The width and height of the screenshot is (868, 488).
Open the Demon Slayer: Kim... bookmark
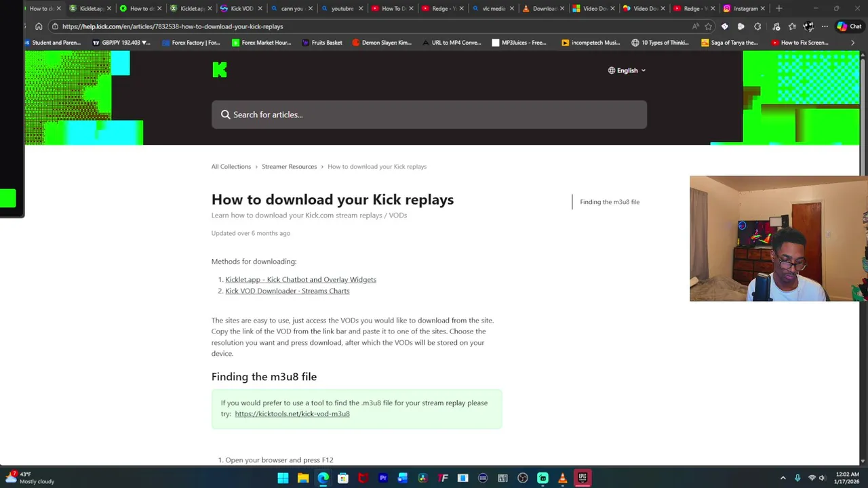point(382,42)
